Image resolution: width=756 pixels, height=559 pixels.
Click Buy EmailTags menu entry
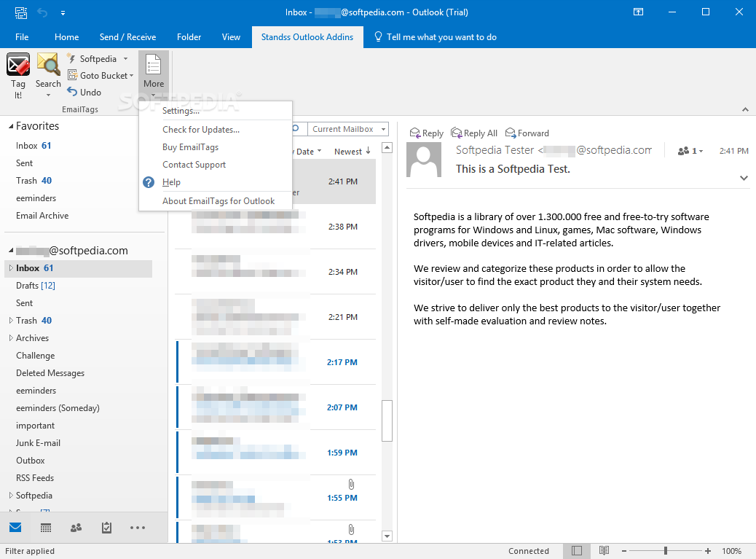(216, 147)
